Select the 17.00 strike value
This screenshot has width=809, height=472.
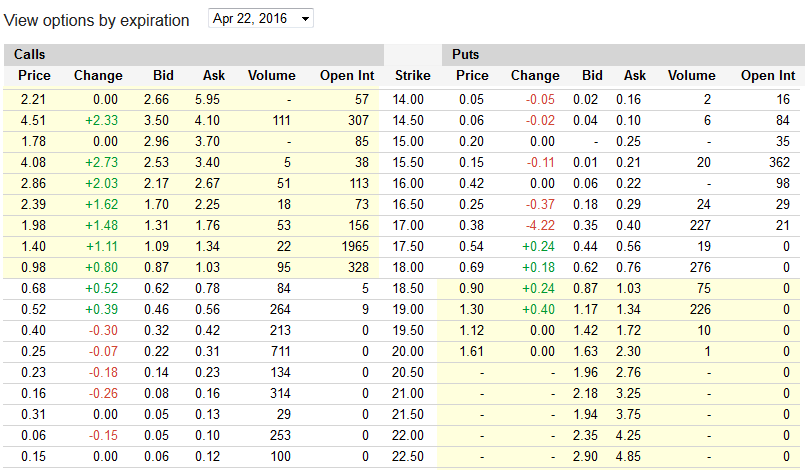(x=408, y=225)
